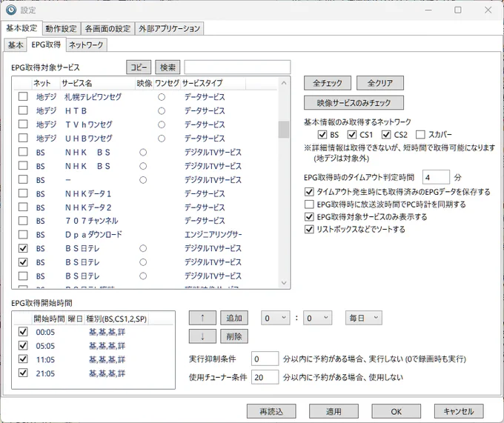The image size is (504, 423).
Task: Click the コピー button
Action: [x=139, y=67]
